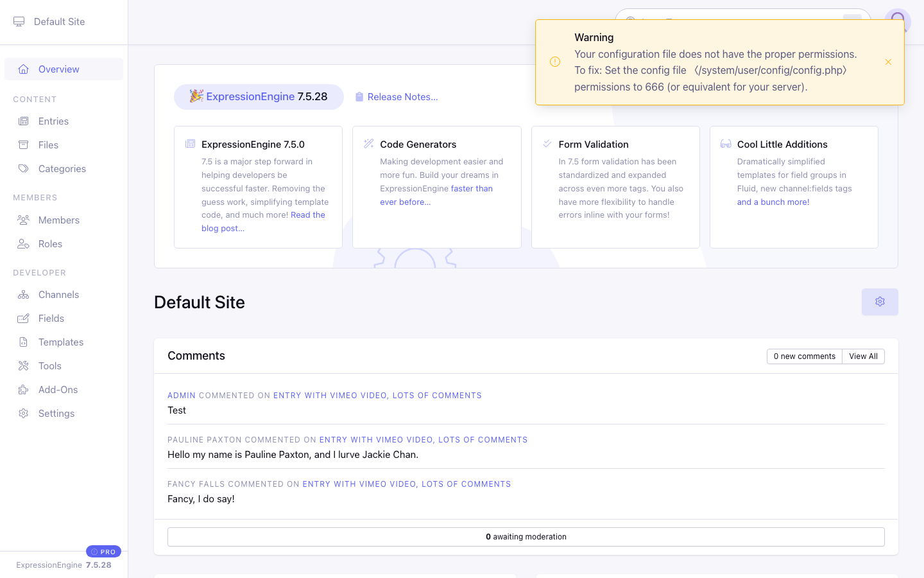This screenshot has width=924, height=578.
Task: Click the Settings gear icon in sidebar
Action: click(24, 414)
